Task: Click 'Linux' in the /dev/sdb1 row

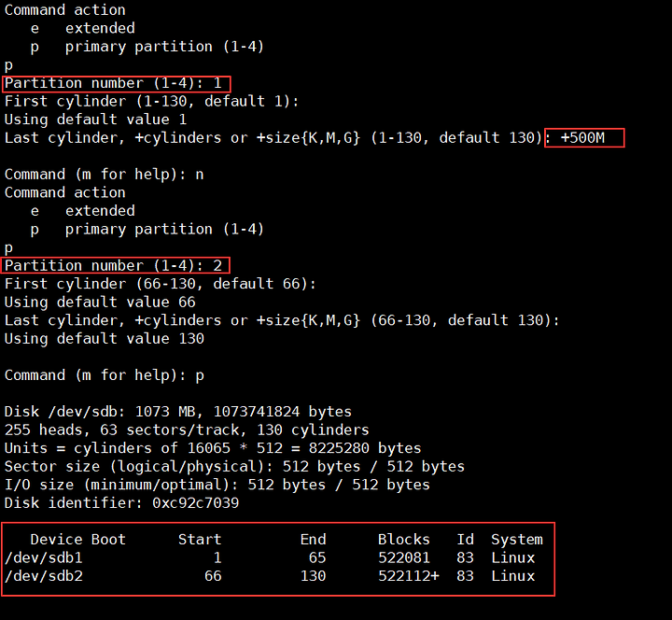Action: point(513,557)
